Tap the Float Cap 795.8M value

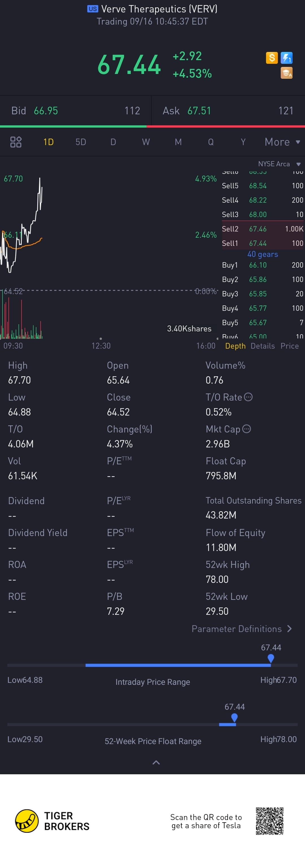coord(221,475)
